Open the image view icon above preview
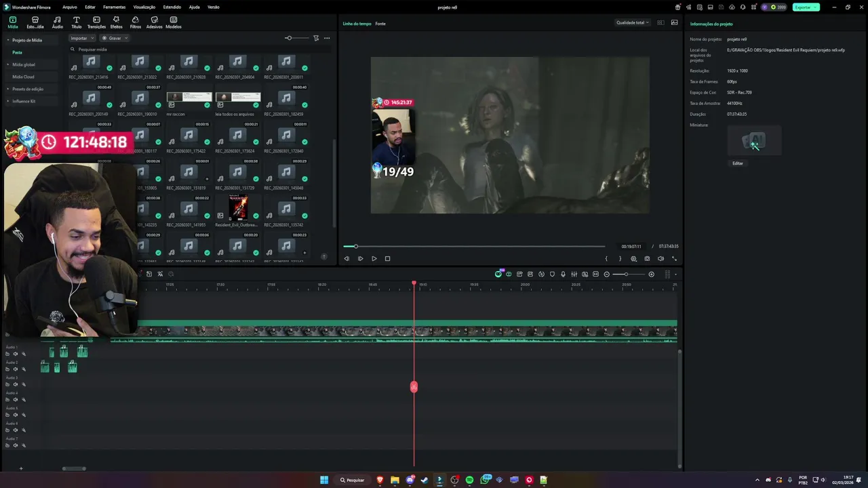 click(674, 22)
